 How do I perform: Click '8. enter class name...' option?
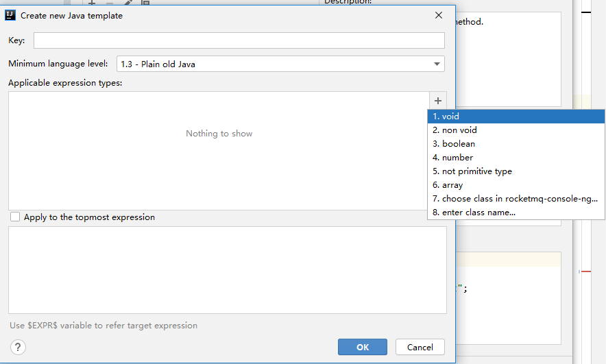(x=516, y=213)
